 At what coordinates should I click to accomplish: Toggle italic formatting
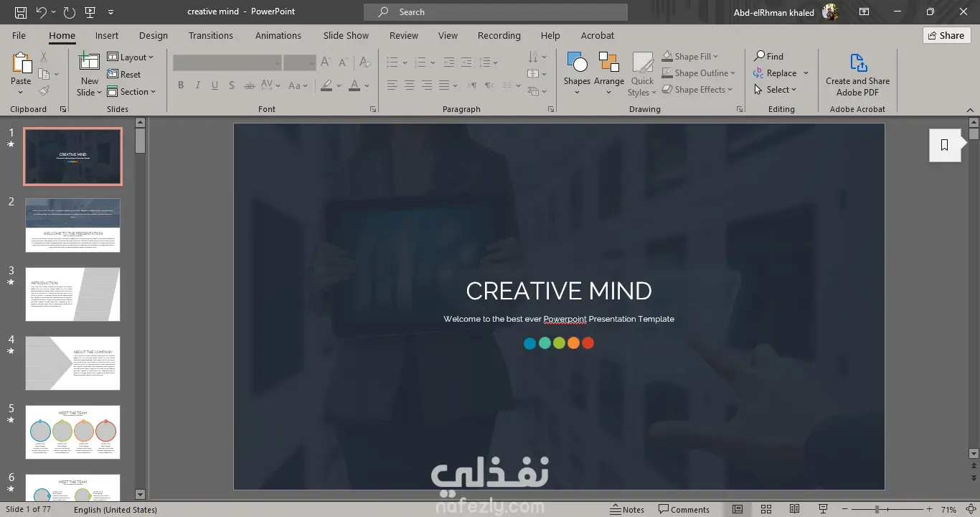pos(198,85)
